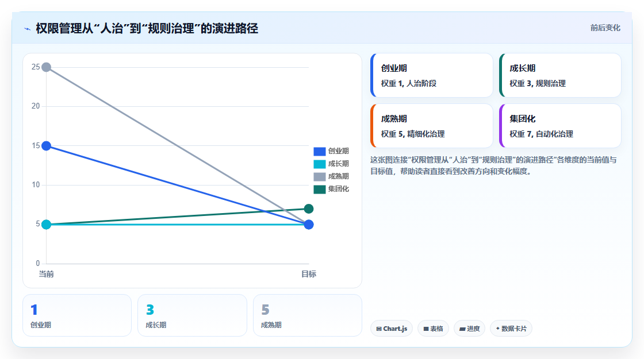
Task: Click the 当前 x-axis label
Action: click(x=47, y=274)
